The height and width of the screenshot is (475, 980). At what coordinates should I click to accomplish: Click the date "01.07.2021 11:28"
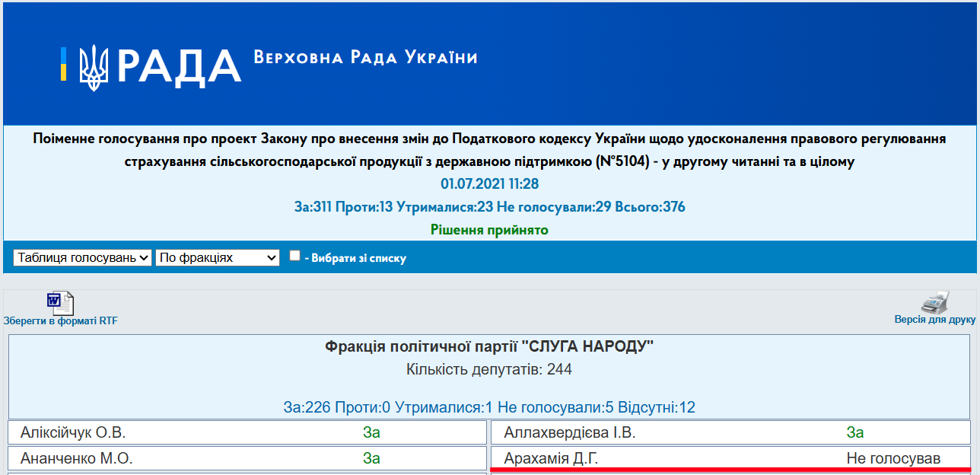coord(490,183)
